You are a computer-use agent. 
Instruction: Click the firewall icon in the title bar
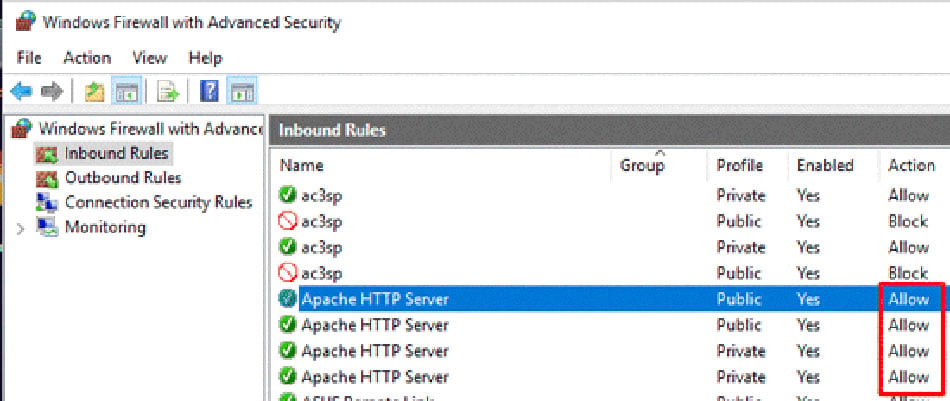click(25, 22)
